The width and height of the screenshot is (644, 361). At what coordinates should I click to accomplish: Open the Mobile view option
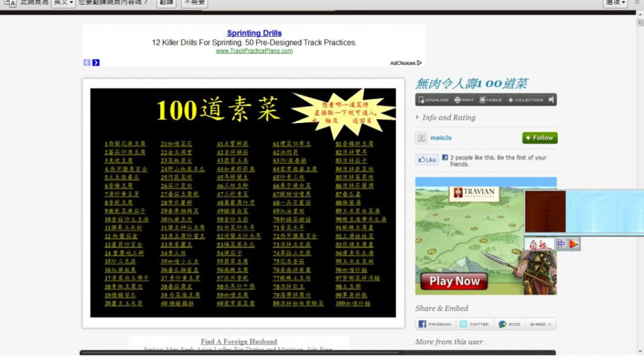click(x=490, y=100)
